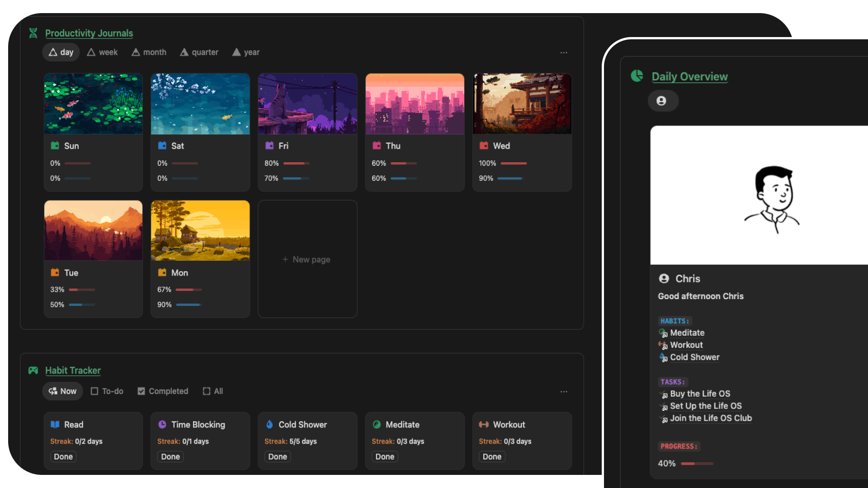The height and width of the screenshot is (488, 868).
Task: Click the 'Streak: 5/5 days' Cold Shower text
Action: pyautogui.click(x=291, y=441)
